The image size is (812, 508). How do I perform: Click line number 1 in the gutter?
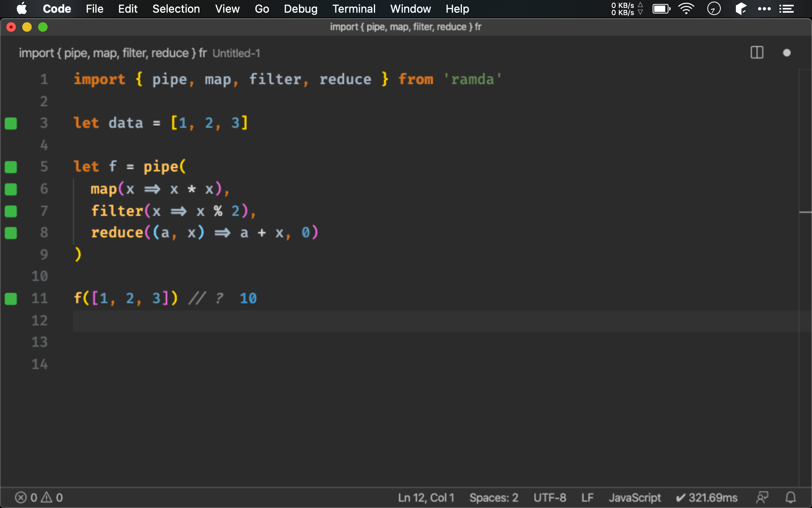[x=44, y=79]
